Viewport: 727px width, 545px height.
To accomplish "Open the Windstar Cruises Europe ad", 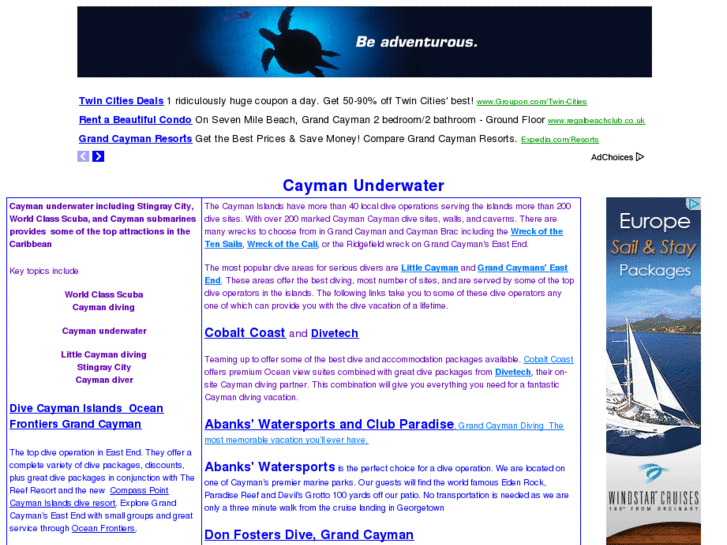I will click(x=653, y=371).
